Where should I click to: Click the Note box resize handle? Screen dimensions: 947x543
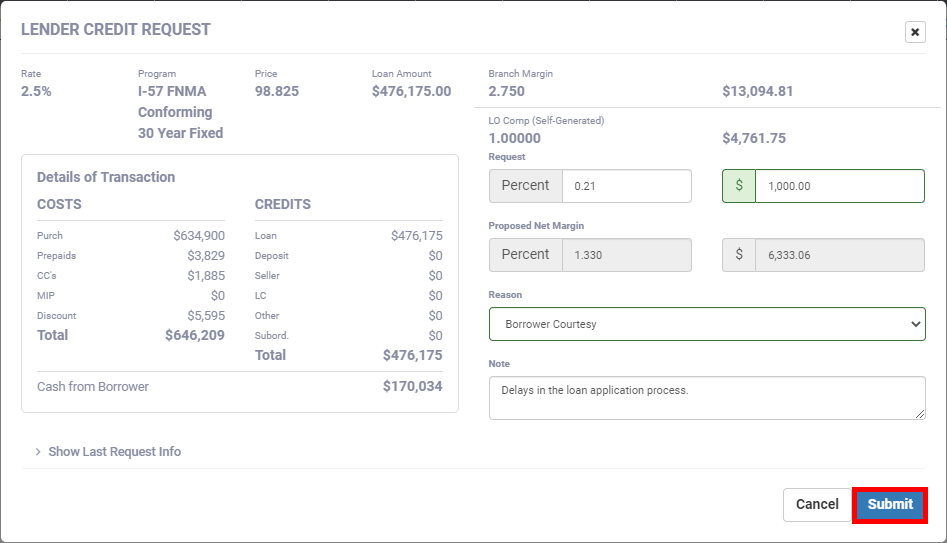pos(919,413)
